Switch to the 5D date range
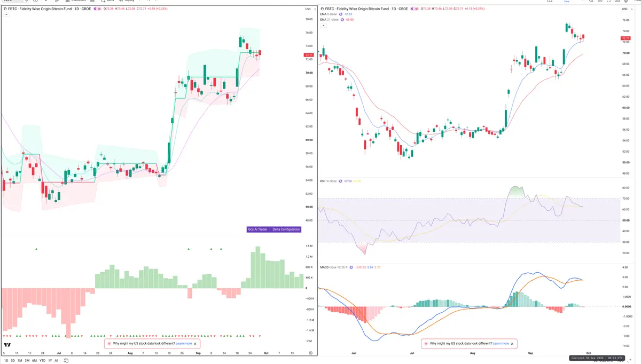 tap(13, 361)
